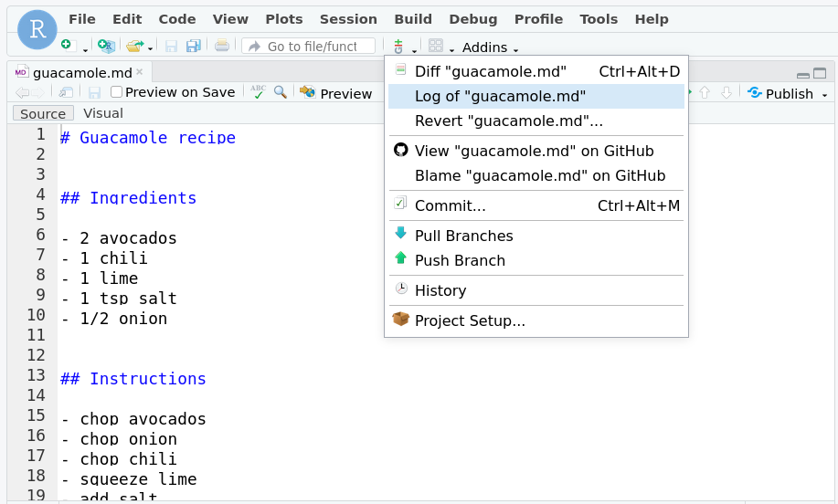This screenshot has width=838, height=504.
Task: Click the Save All Documents icon
Action: coord(193,46)
